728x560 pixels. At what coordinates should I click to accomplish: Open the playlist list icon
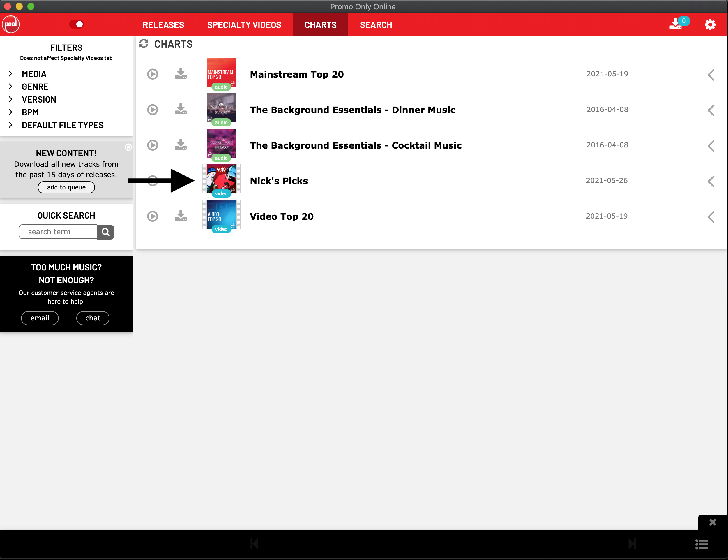(x=702, y=544)
